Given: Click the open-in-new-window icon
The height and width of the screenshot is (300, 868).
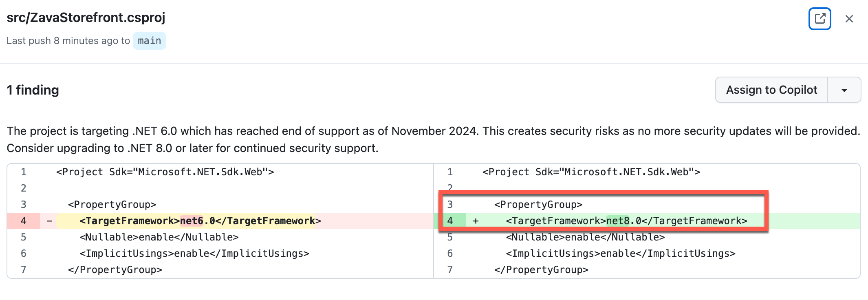Looking at the screenshot, I should point(820,19).
